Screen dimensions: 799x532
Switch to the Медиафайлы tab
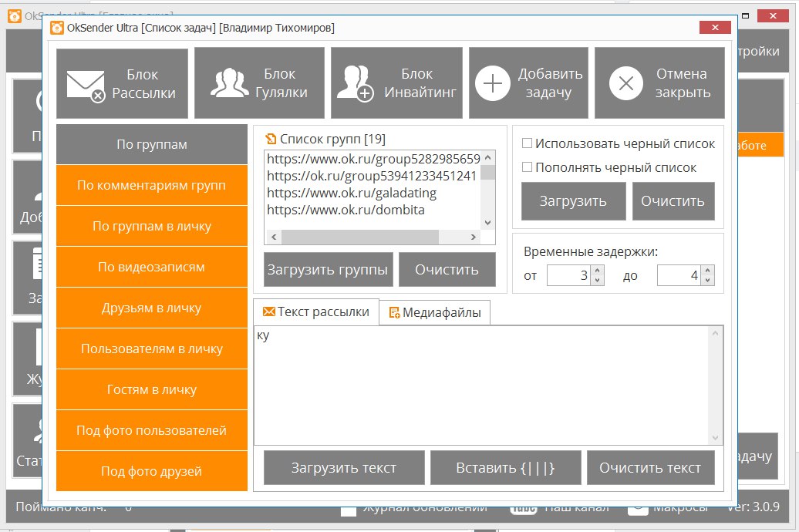click(435, 312)
